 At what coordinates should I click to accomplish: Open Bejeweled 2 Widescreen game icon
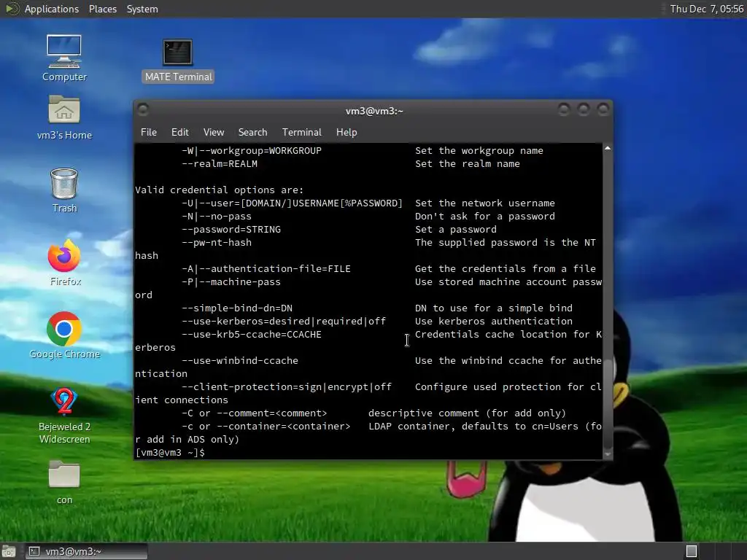tap(64, 416)
